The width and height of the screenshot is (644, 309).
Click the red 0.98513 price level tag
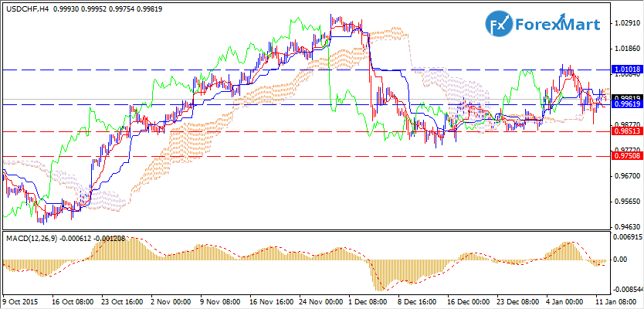[625, 131]
